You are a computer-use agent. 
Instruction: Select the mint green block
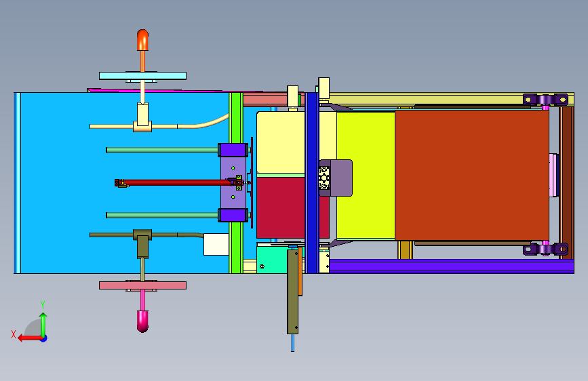coord(272,259)
